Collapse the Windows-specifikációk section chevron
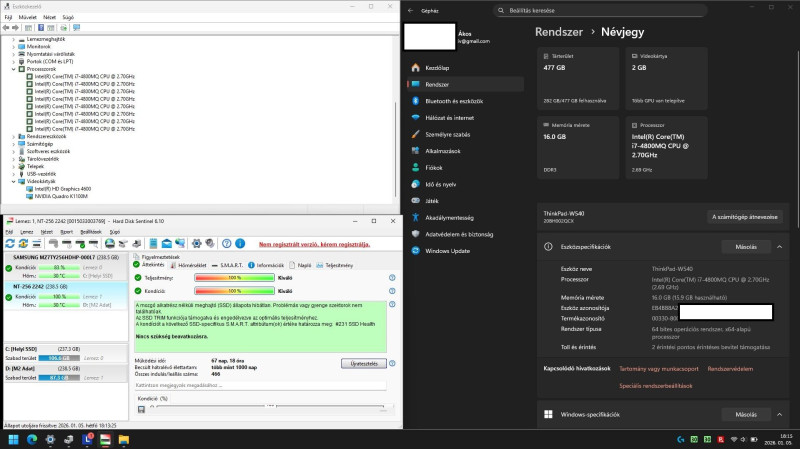This screenshot has width=800, height=449. point(779,414)
